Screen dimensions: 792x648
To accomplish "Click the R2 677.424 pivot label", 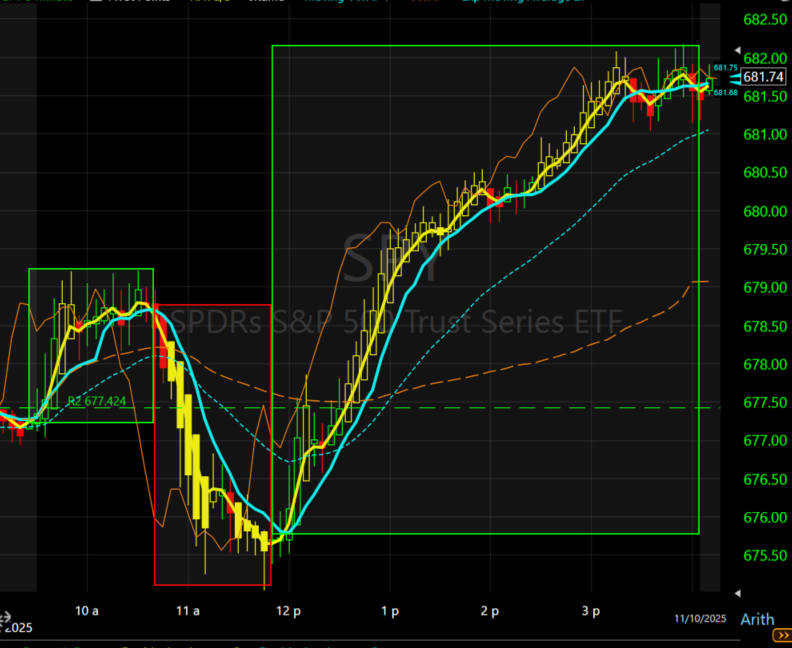I will click(96, 402).
